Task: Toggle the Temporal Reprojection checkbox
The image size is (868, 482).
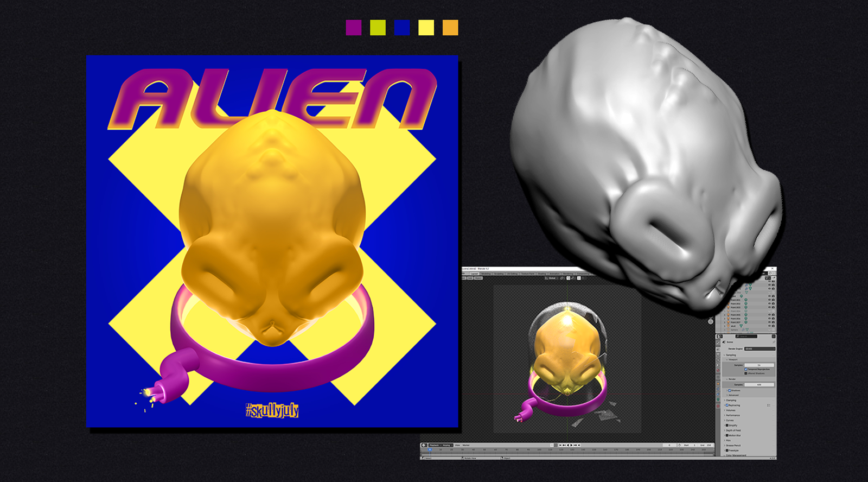Action: [746, 369]
